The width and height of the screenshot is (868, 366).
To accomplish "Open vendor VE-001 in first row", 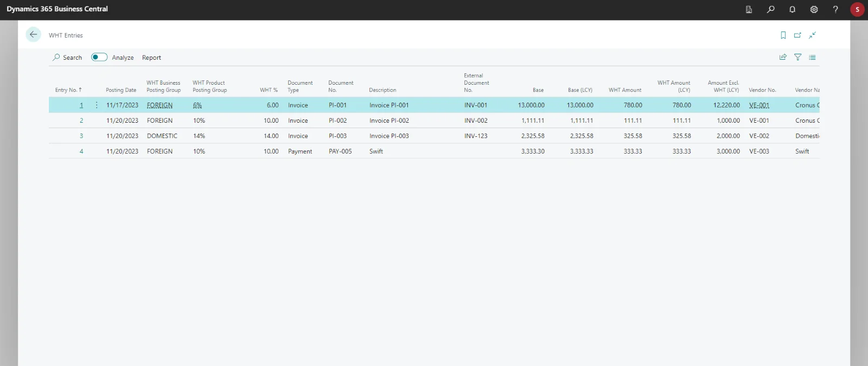I will point(759,105).
